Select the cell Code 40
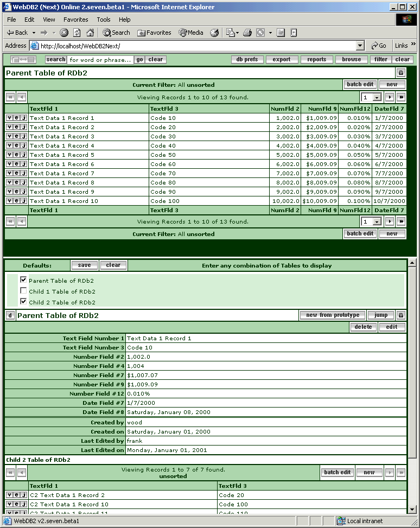This screenshot has width=420, height=528. click(x=209, y=146)
